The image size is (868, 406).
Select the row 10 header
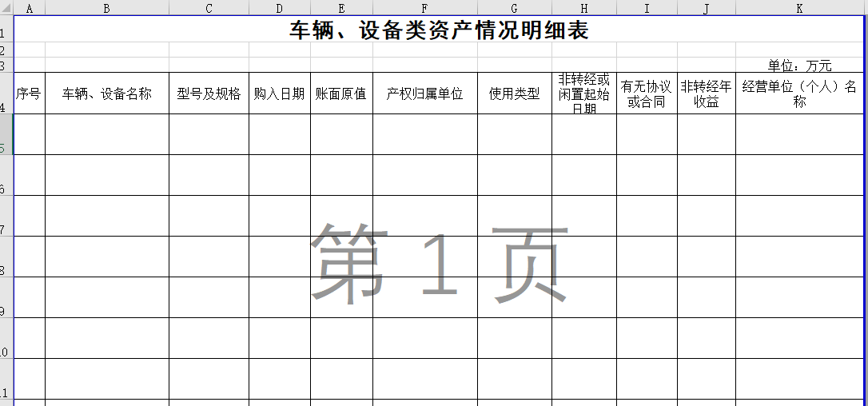click(6, 338)
